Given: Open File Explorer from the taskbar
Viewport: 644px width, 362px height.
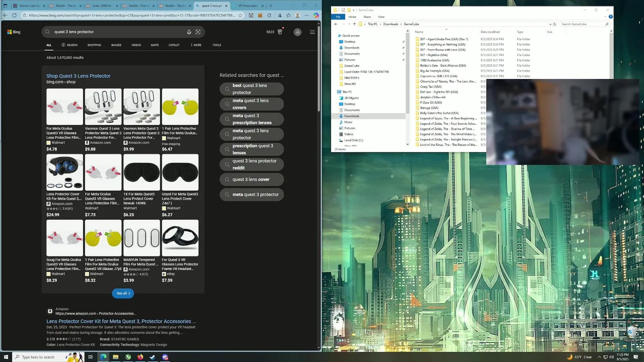Looking at the screenshot, I should pyautogui.click(x=115, y=357).
